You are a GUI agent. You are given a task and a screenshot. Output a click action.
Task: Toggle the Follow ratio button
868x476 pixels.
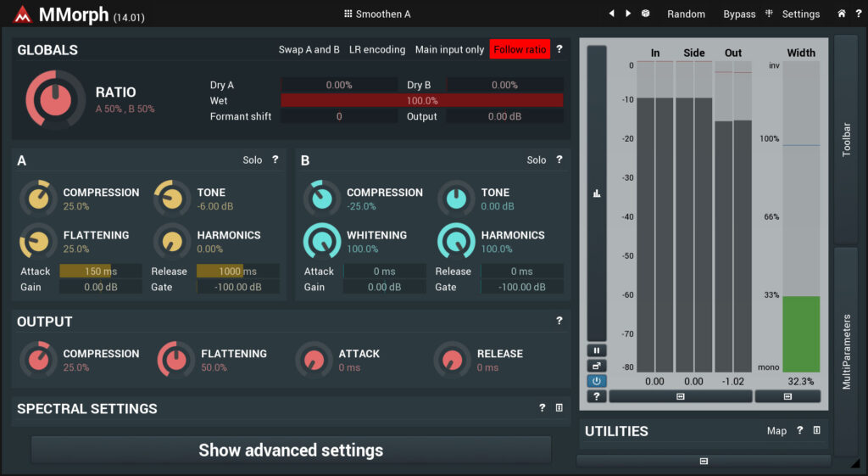point(520,49)
